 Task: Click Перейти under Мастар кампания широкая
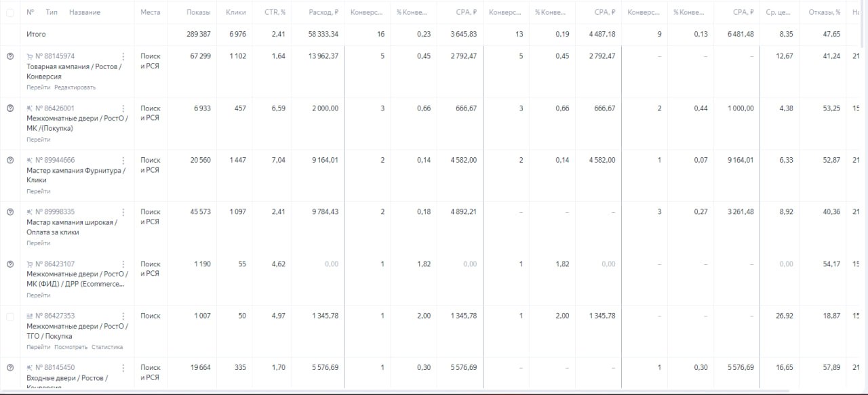click(39, 243)
